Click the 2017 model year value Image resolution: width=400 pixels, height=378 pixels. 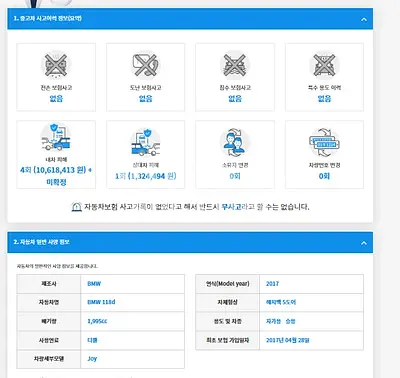(272, 284)
